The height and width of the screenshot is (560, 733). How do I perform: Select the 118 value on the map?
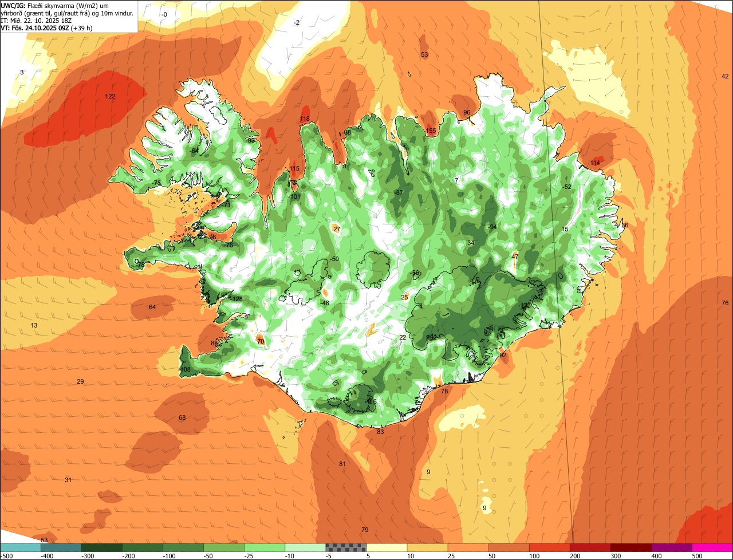pos(305,119)
